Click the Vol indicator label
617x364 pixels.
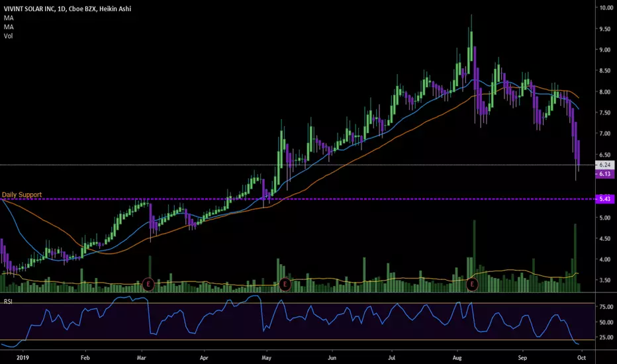(8, 36)
